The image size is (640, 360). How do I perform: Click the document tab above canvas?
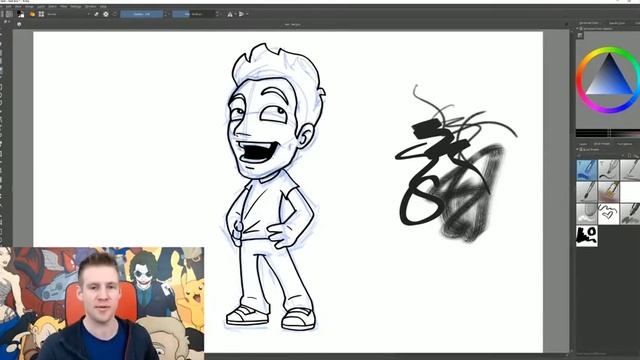292,25
